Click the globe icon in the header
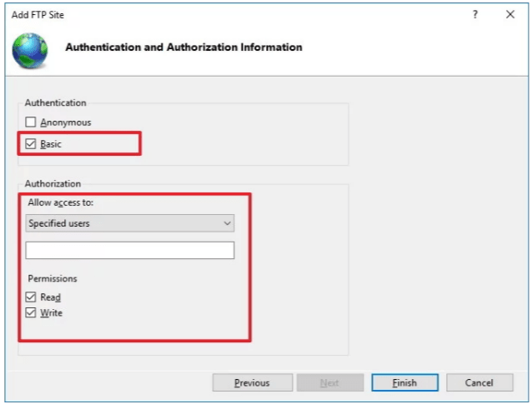 click(x=30, y=51)
